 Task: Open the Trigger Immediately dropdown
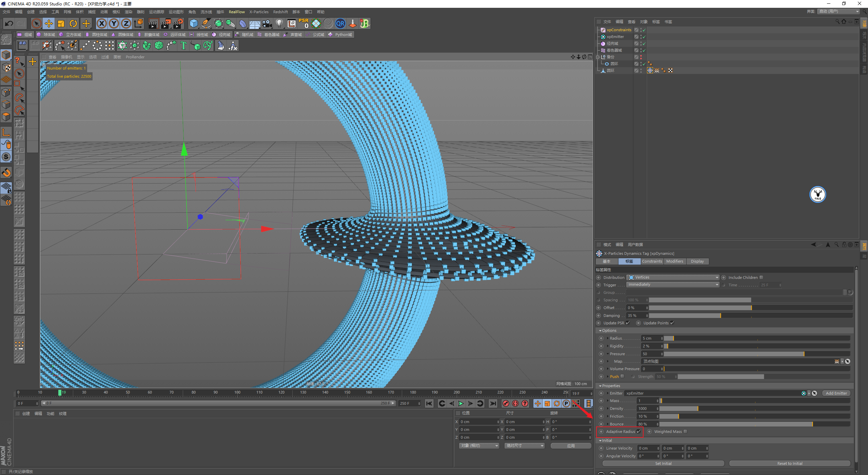point(673,285)
